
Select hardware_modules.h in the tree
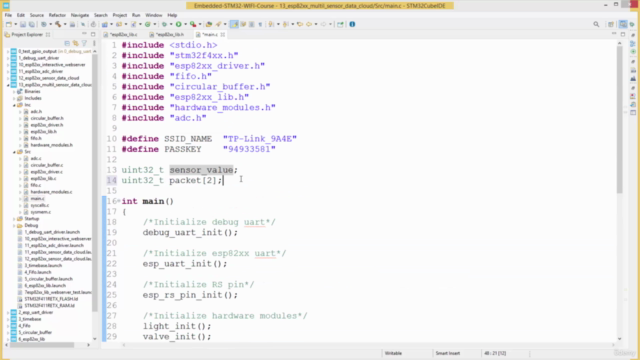(x=51, y=145)
